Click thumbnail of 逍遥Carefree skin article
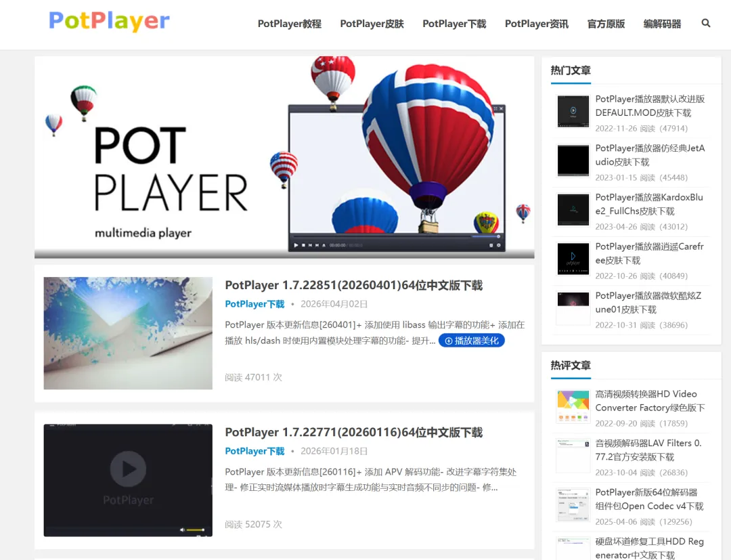 [573, 259]
